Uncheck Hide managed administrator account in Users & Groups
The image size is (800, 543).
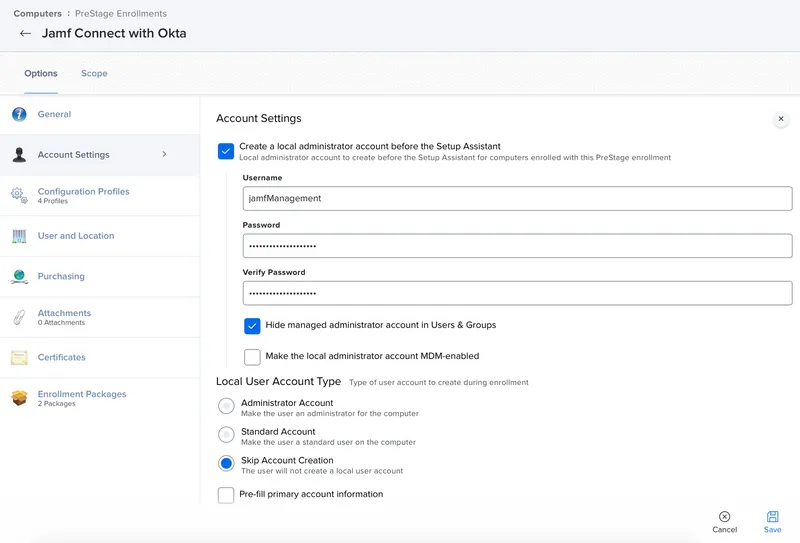coord(252,326)
